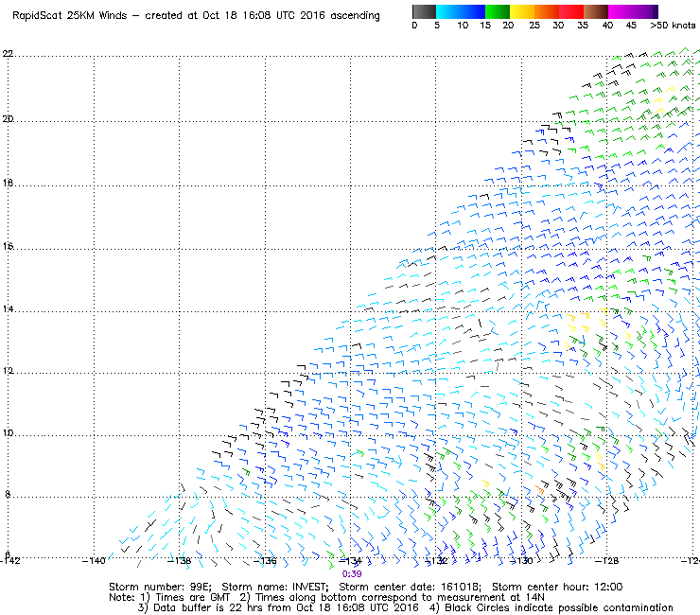Click latitude label 8 on left axis
700x615 pixels.
coord(8,494)
